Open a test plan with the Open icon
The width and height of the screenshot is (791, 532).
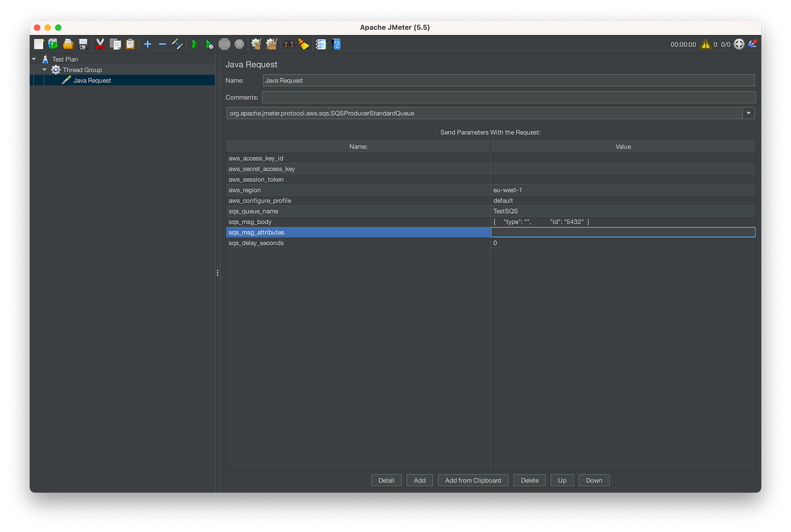pos(67,44)
